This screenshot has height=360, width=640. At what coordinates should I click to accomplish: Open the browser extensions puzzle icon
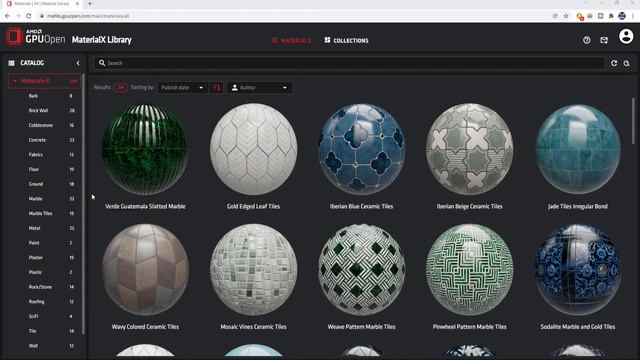click(x=611, y=16)
